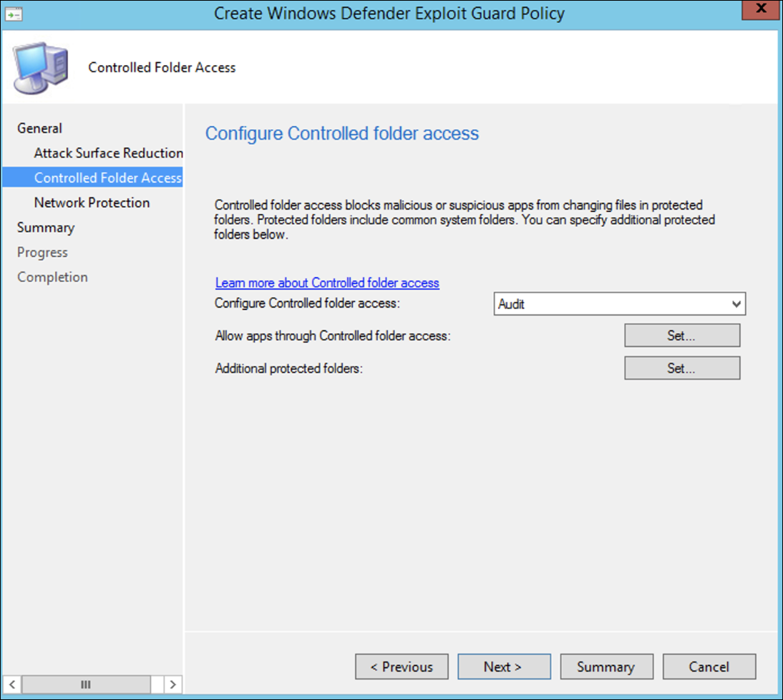Image resolution: width=783 pixels, height=700 pixels.
Task: Click the Summary button at the bottom
Action: click(606, 666)
